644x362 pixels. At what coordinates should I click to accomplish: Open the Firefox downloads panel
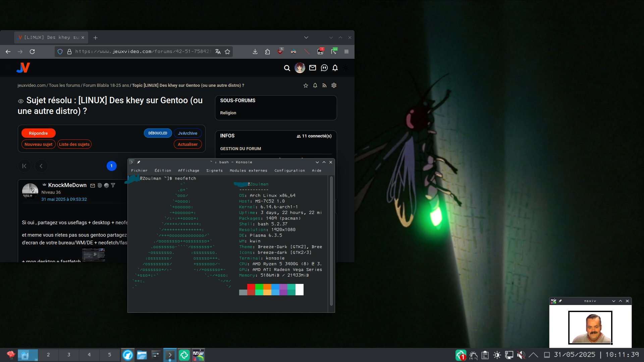pyautogui.click(x=255, y=52)
